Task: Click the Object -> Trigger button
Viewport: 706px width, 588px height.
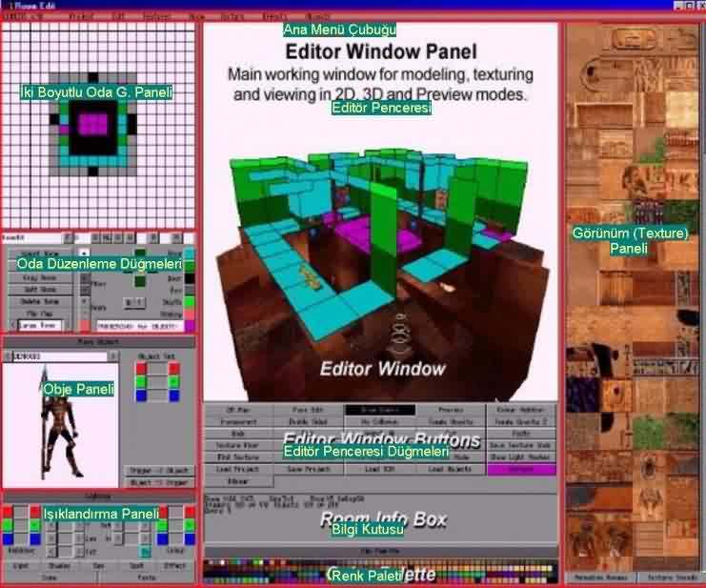Action: click(159, 482)
